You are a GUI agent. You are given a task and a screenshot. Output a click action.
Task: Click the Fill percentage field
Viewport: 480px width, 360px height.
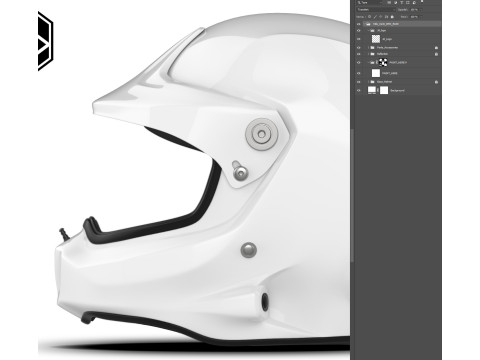click(414, 17)
